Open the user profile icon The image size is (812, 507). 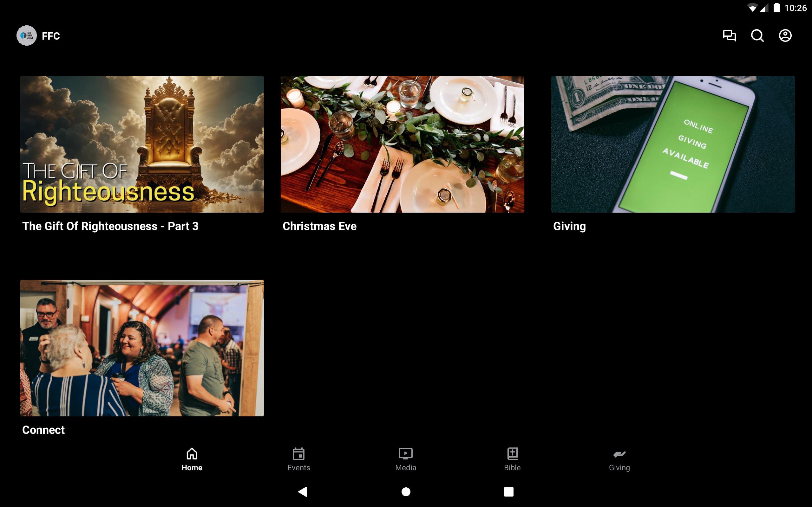(785, 35)
